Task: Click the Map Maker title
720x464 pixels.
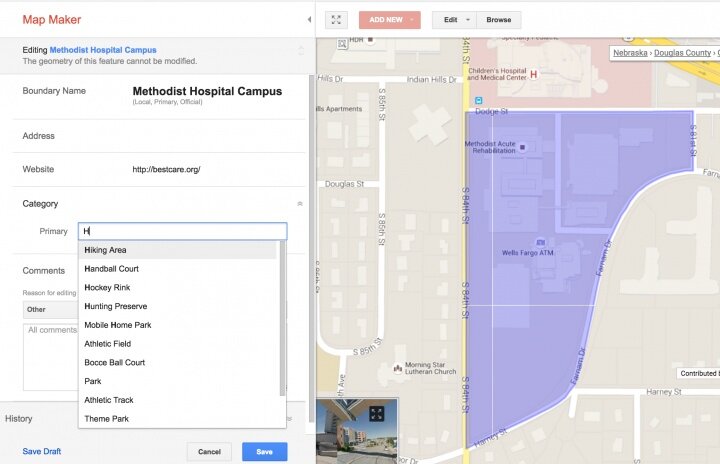Action: pos(52,19)
